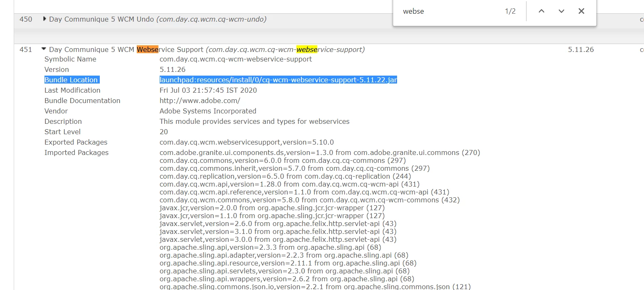Click the com.day.cq.wcm.commons import line
Viewport: 644px width, 290px height.
pyautogui.click(x=310, y=200)
